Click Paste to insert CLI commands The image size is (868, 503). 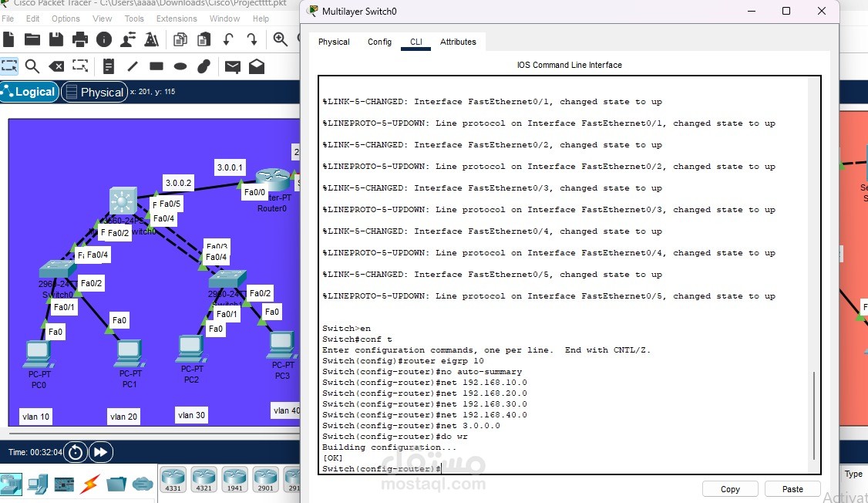(792, 488)
